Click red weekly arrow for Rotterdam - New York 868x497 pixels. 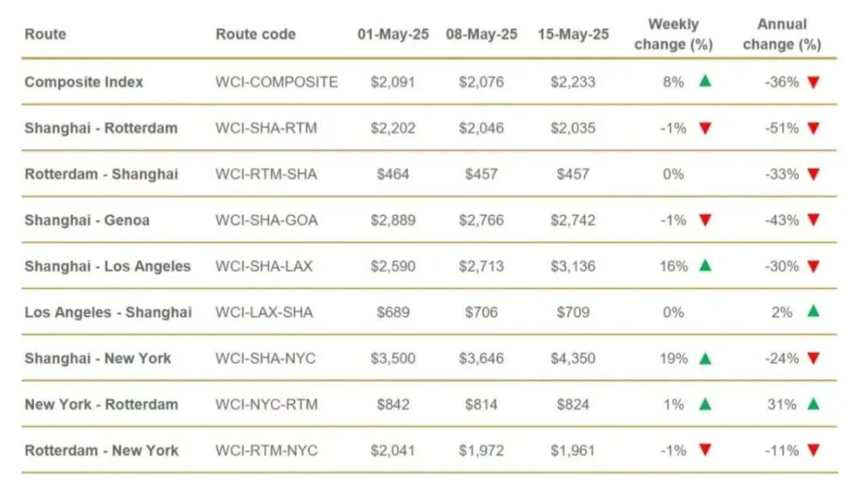click(705, 450)
